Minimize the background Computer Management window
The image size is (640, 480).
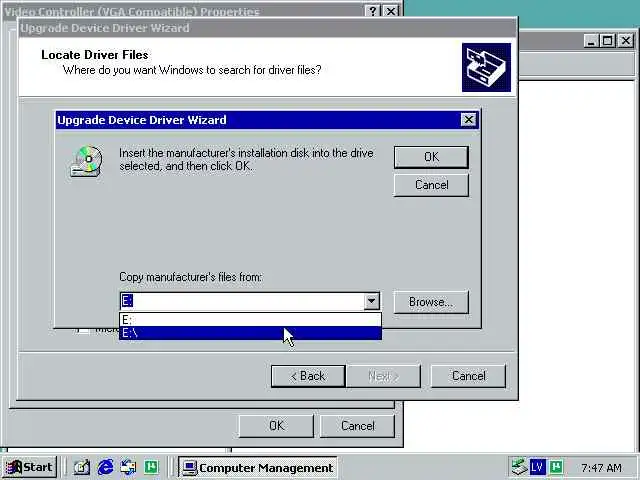click(x=591, y=41)
